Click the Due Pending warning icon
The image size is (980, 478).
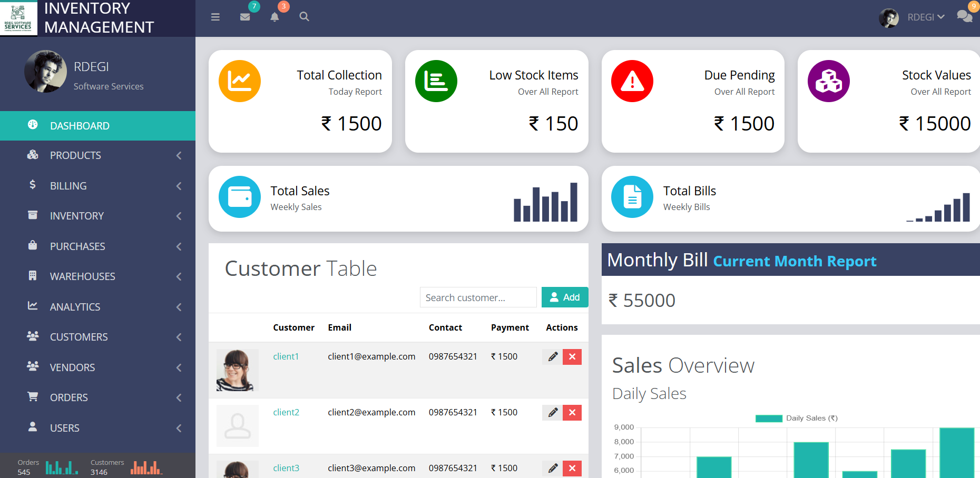(x=632, y=81)
